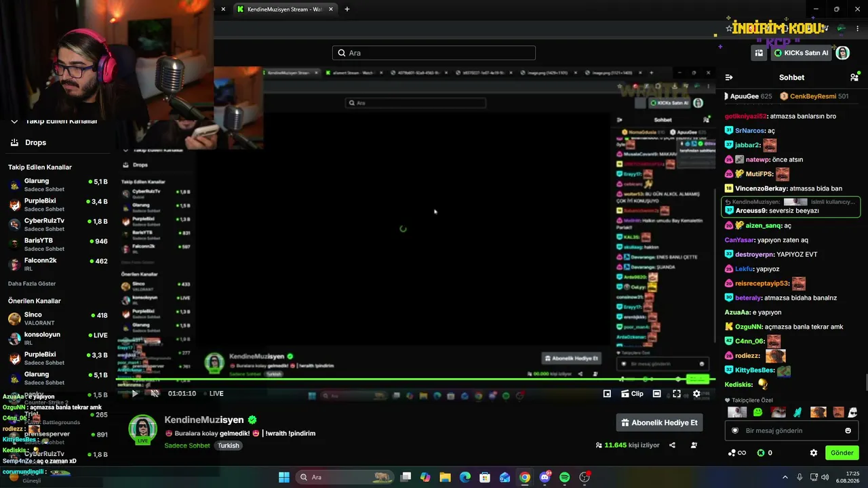Open chat settings gear icon
Viewport: 868px width, 488px height.
[x=814, y=453]
